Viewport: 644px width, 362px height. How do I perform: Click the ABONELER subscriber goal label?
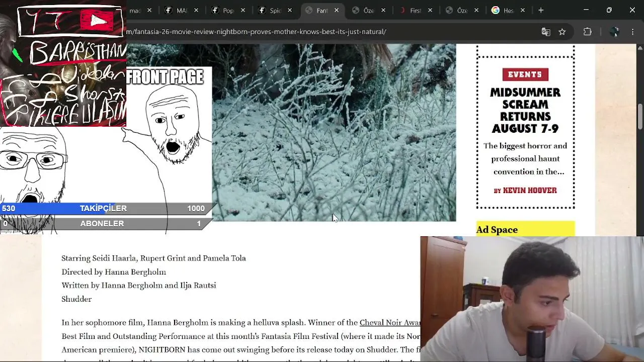coord(102,224)
